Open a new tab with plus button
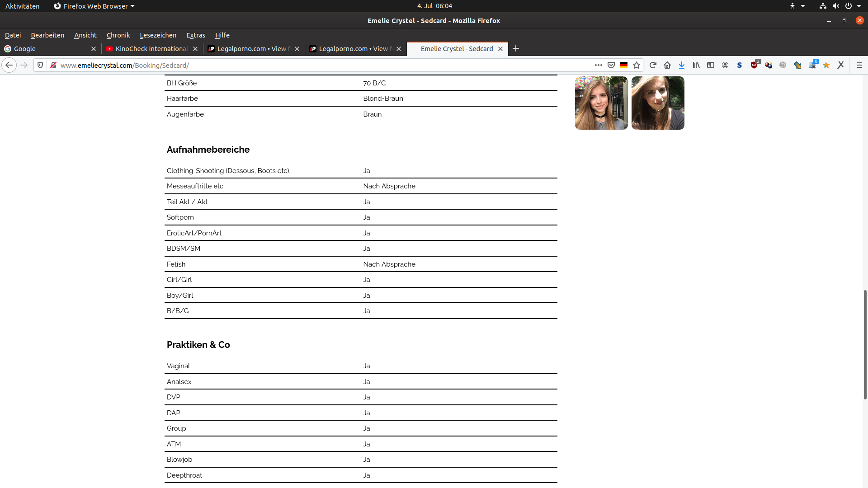 click(x=516, y=48)
